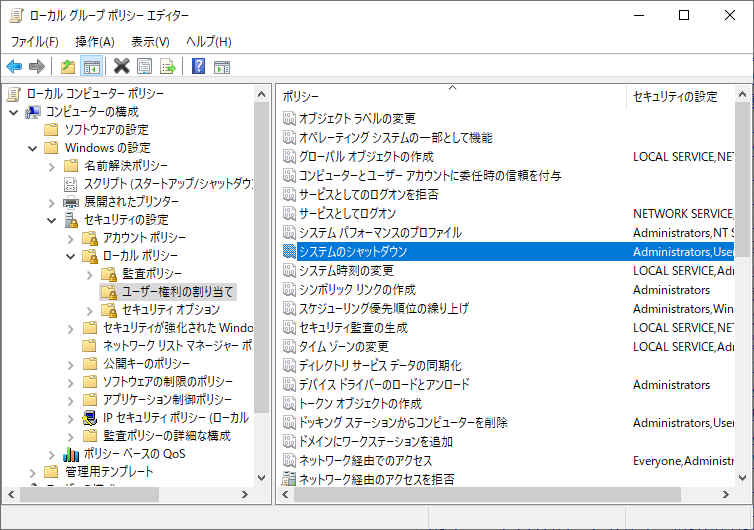This screenshot has width=754, height=530.
Task: Sort by the ポリシー column header
Action: click(452, 96)
